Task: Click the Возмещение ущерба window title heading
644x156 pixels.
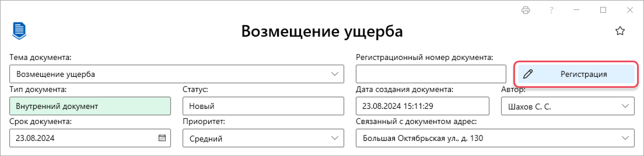Action: pos(322,31)
